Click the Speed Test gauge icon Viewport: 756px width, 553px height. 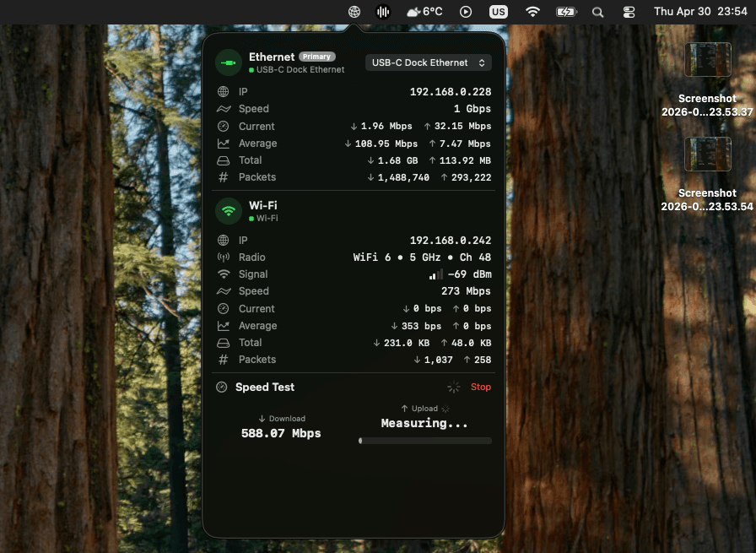coord(222,387)
